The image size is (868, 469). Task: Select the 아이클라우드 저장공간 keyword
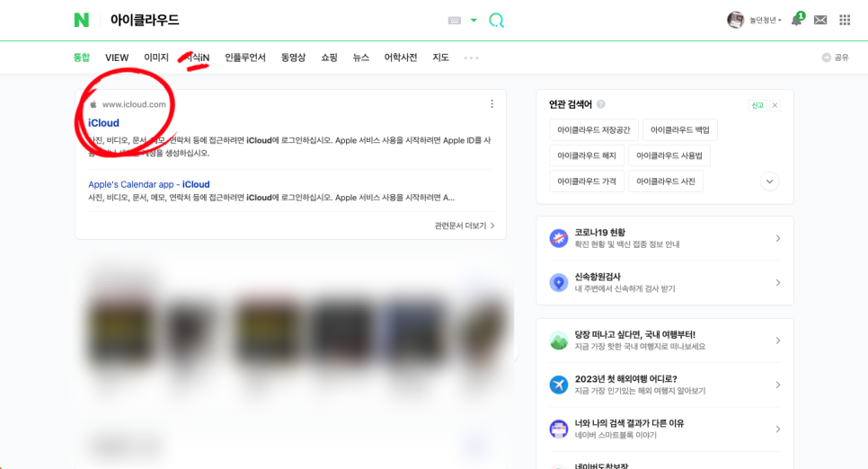coord(594,129)
